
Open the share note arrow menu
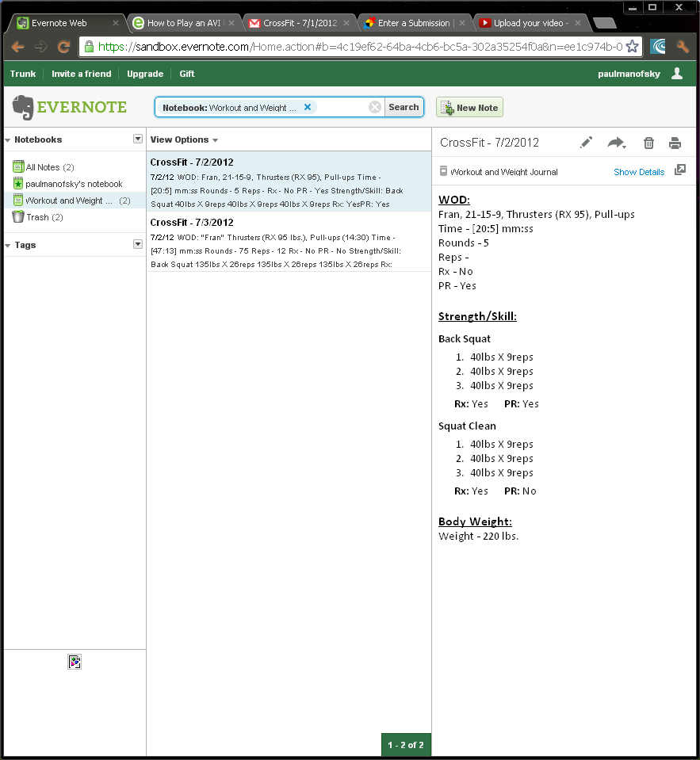pyautogui.click(x=617, y=143)
